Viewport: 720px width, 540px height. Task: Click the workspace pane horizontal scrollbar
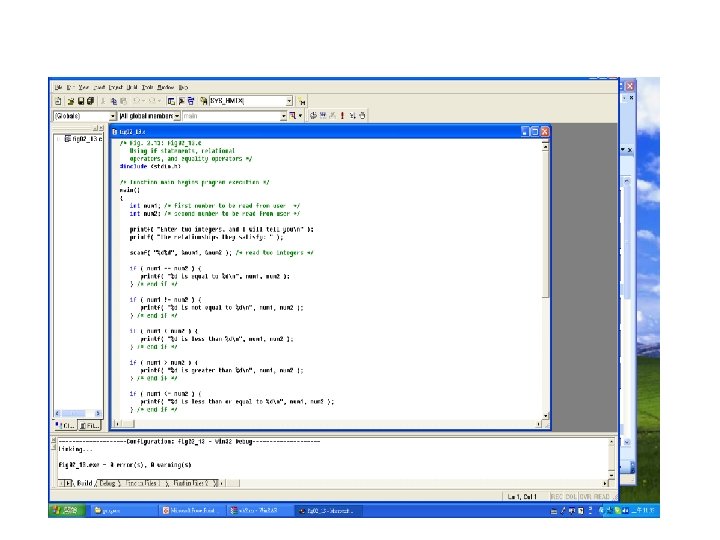click(x=78, y=413)
